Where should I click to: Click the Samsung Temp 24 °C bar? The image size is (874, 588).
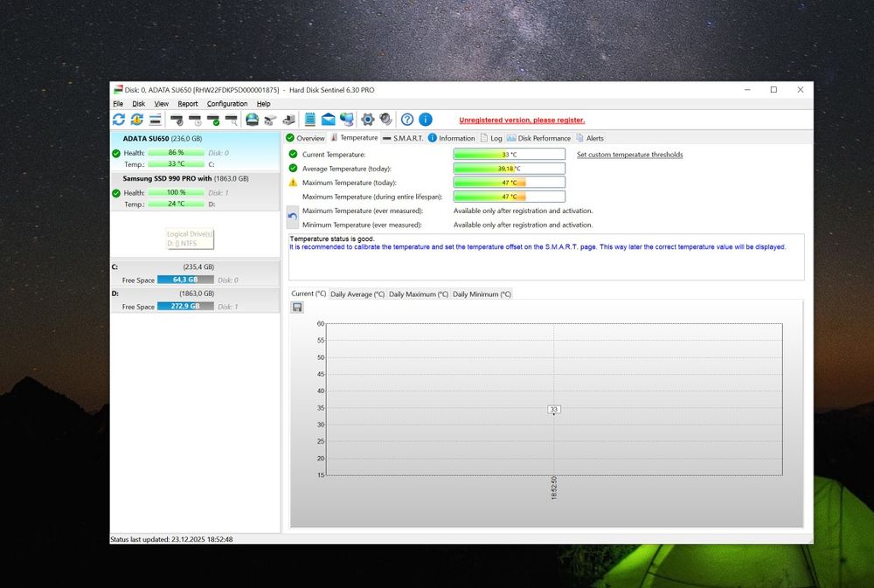pyautogui.click(x=177, y=204)
